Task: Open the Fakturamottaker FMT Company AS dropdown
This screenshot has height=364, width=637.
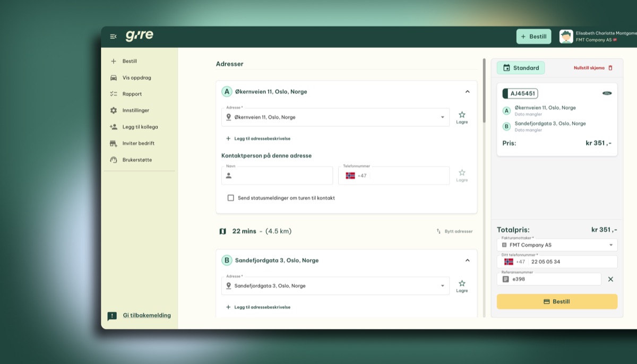Action: click(x=610, y=245)
